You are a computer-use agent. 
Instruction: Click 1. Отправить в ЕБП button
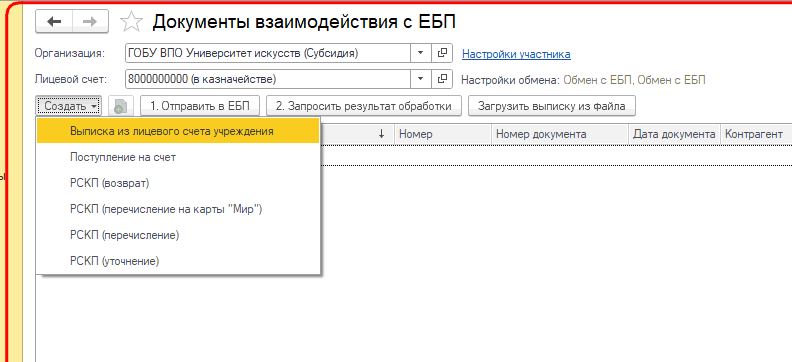(x=199, y=106)
